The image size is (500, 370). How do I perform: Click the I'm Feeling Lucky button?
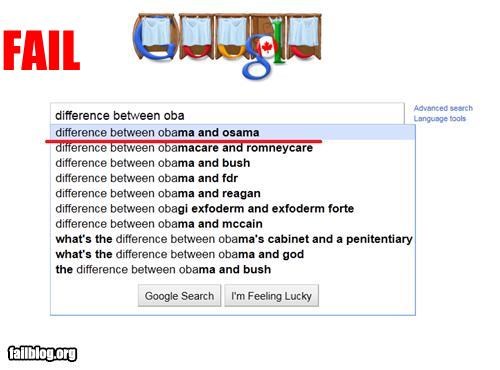(271, 296)
